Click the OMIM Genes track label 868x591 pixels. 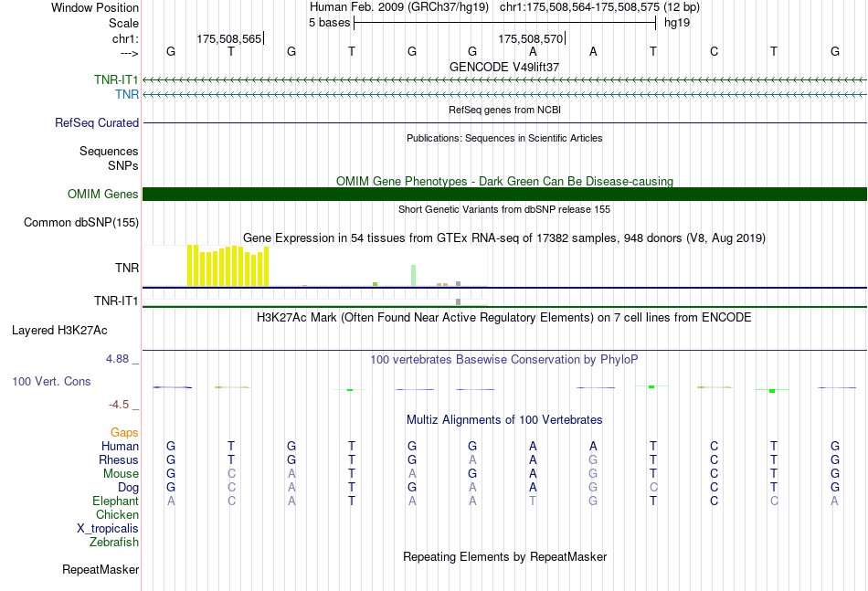[x=103, y=195]
